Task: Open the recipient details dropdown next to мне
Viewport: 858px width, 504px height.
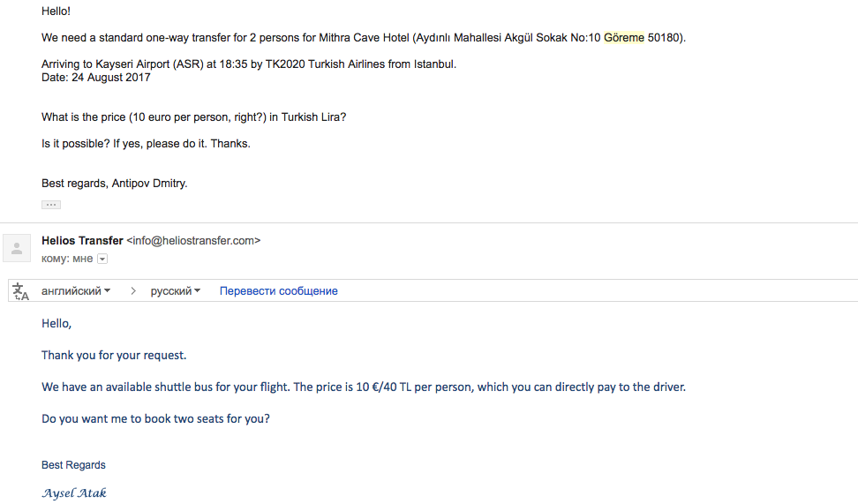Action: tap(102, 259)
